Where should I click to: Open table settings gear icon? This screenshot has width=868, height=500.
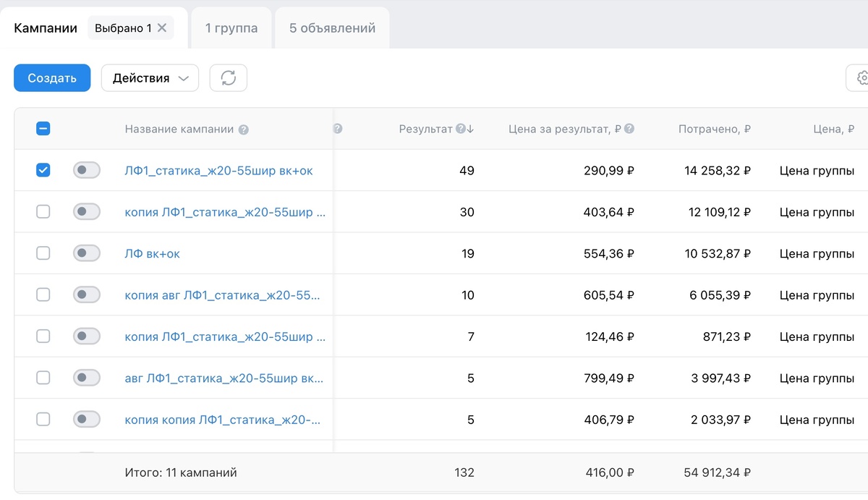pos(861,78)
